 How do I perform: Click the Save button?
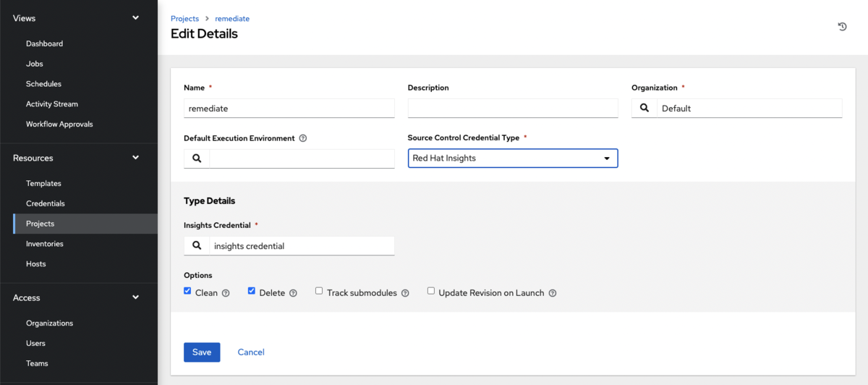[202, 352]
